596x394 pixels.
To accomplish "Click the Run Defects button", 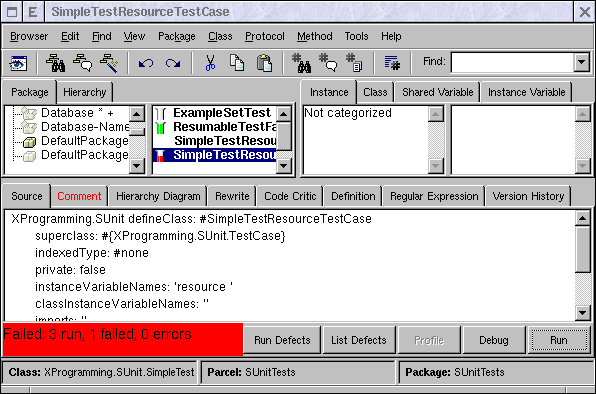I will pyautogui.click(x=282, y=340).
